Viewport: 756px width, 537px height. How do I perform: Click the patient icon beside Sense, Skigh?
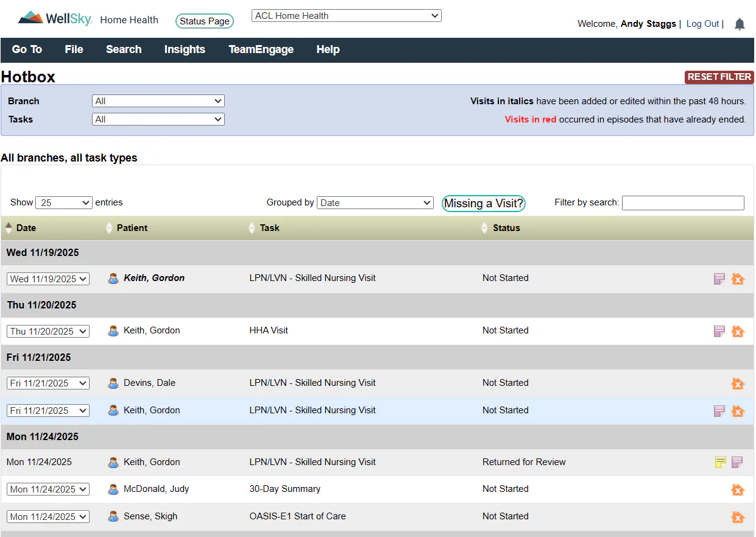tap(113, 516)
